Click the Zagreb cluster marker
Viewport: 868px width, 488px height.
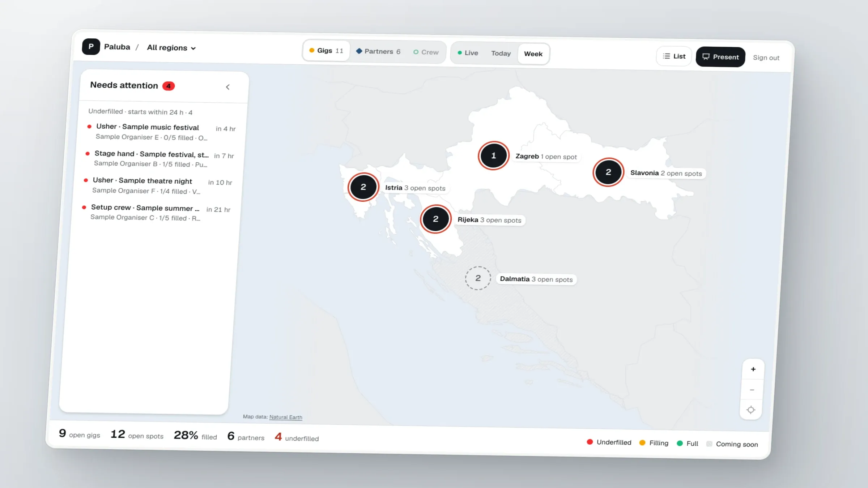point(494,155)
